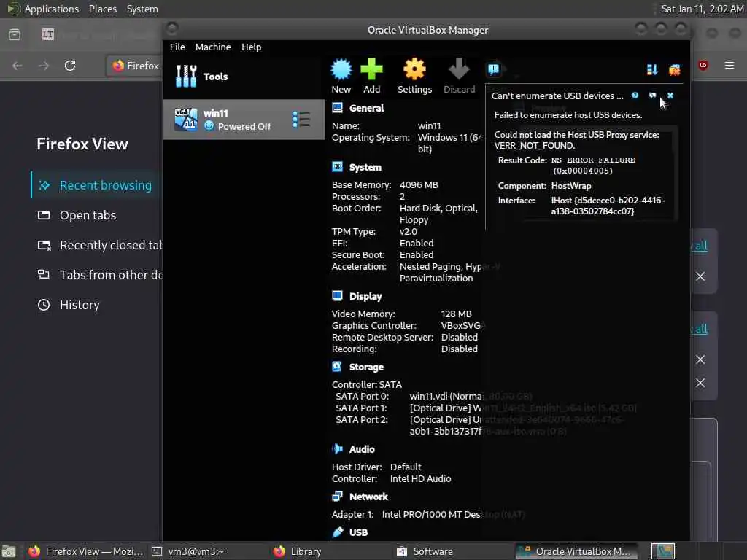The height and width of the screenshot is (560, 747).
Task: Click the 'HostWrap' component value
Action: pyautogui.click(x=571, y=186)
